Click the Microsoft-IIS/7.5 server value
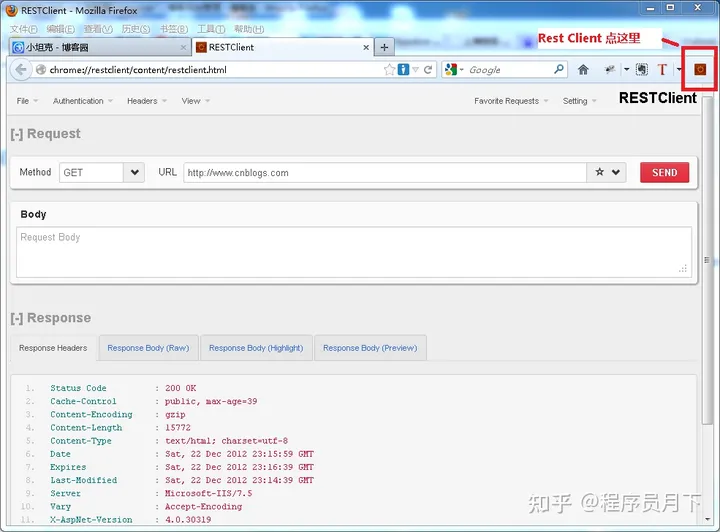720x532 pixels. coord(208,493)
